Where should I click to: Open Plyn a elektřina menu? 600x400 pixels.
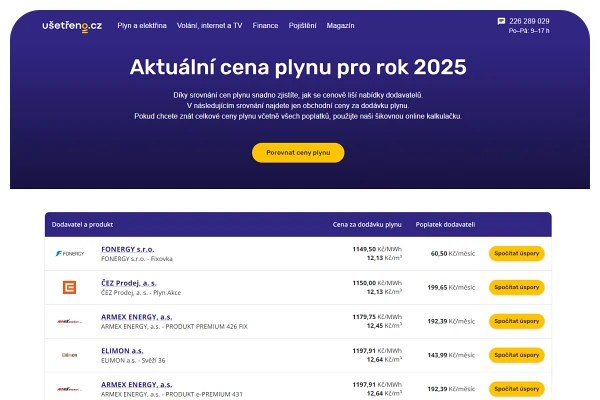[x=142, y=26]
